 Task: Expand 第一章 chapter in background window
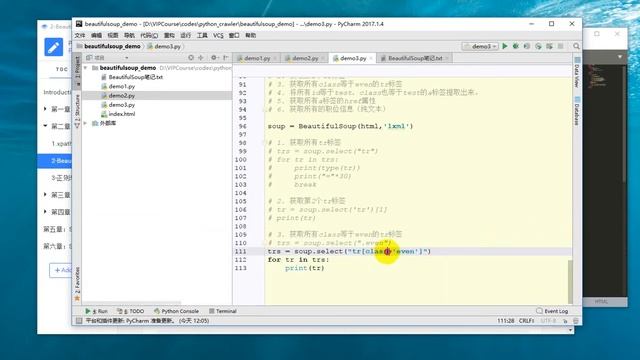click(45, 109)
